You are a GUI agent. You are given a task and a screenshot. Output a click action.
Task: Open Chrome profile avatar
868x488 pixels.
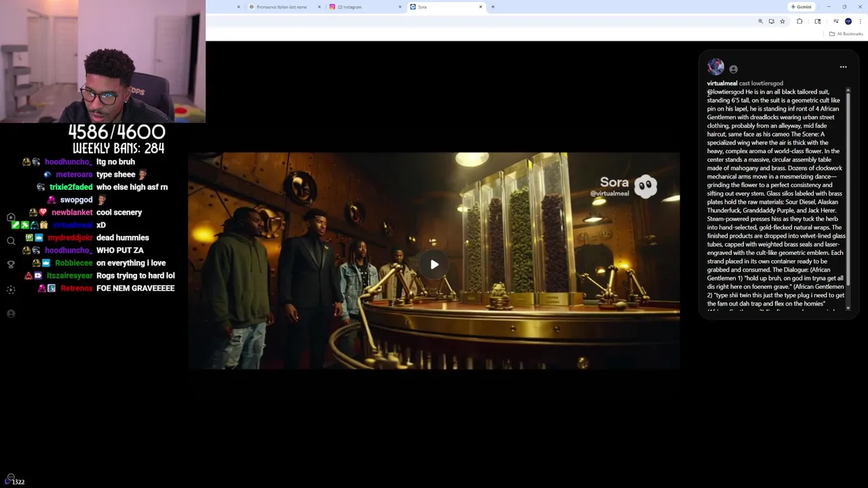tap(848, 22)
